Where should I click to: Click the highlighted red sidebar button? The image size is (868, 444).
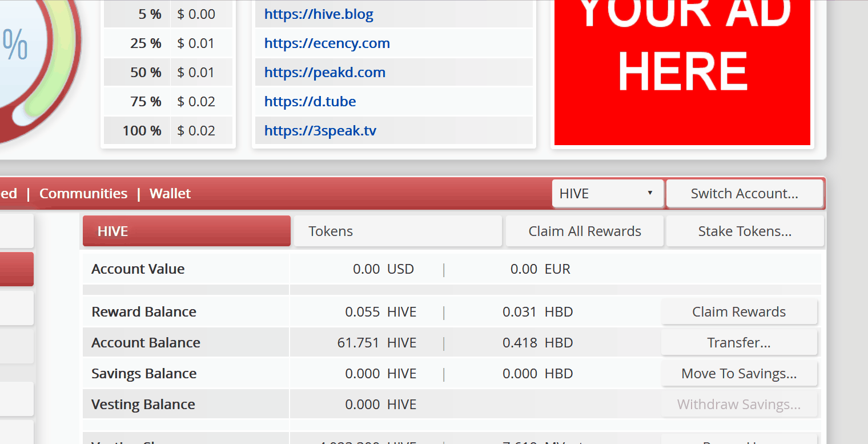[17, 269]
